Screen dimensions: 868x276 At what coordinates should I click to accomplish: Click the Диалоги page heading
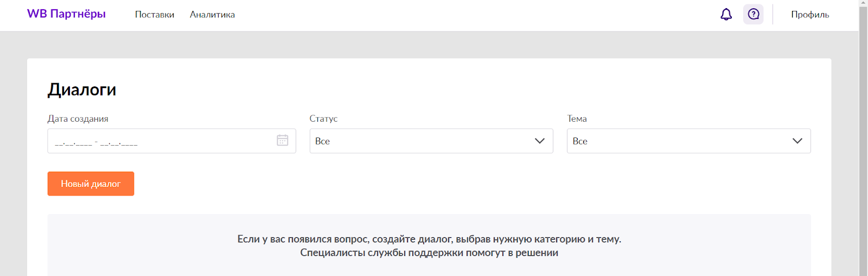click(82, 90)
